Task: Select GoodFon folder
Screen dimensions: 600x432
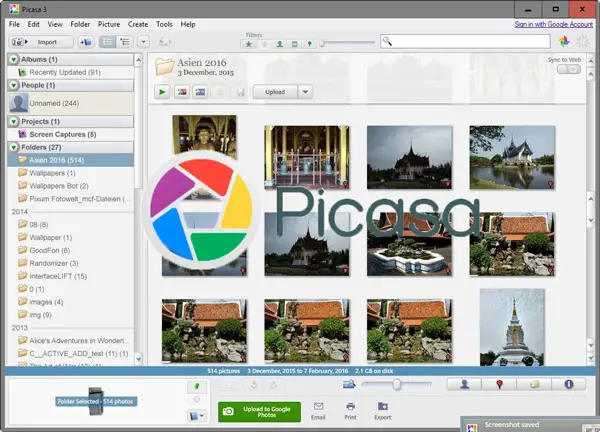Action: pos(70,250)
